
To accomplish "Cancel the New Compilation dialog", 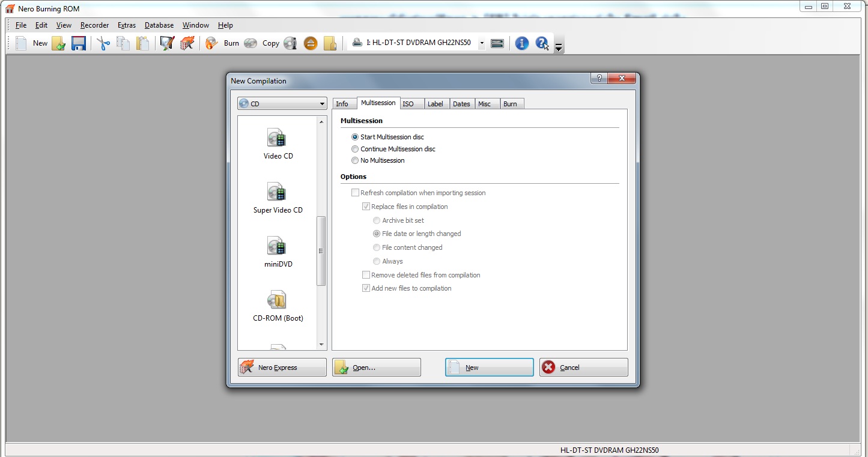I will point(584,368).
